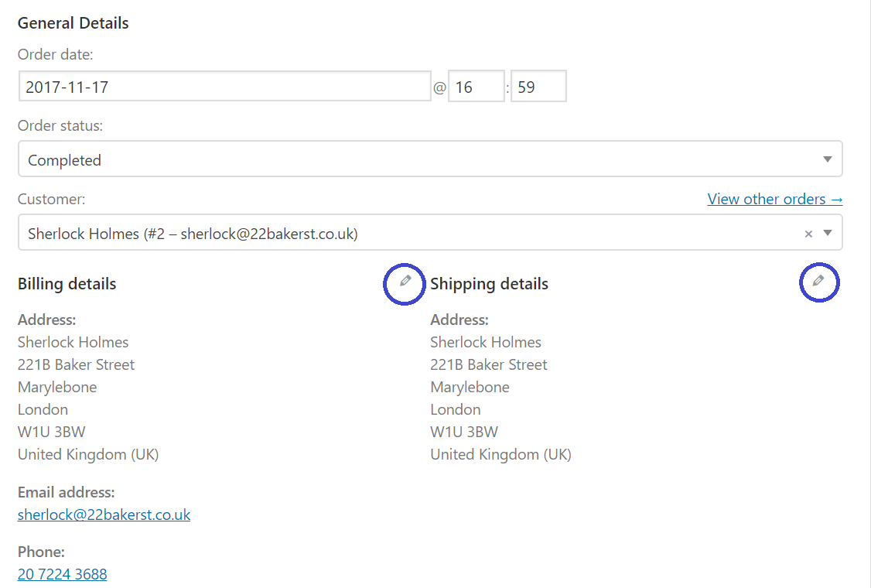This screenshot has width=871, height=588.
Task: Click the order hour field 16
Action: [476, 87]
